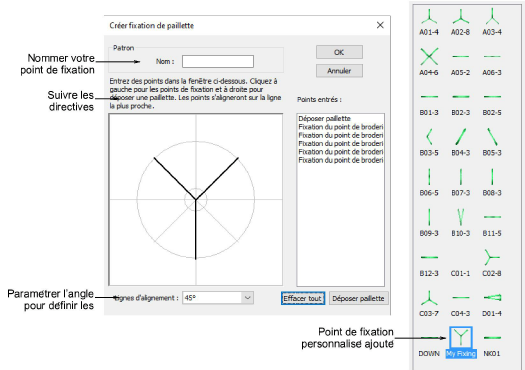This screenshot has width=525, height=370.
Task: Pick the custom My Fixing pattern
Action: (461, 342)
